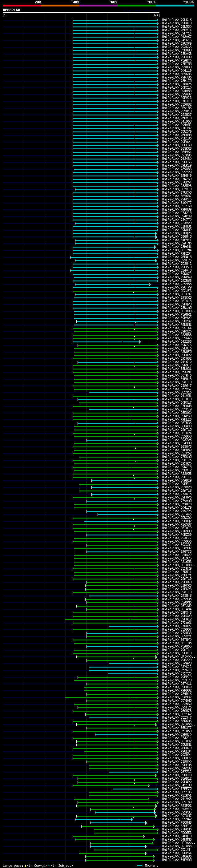Screen dimensions: 197x868
Task: Select subject label UniRef100_P50156
Action: (177, 108)
